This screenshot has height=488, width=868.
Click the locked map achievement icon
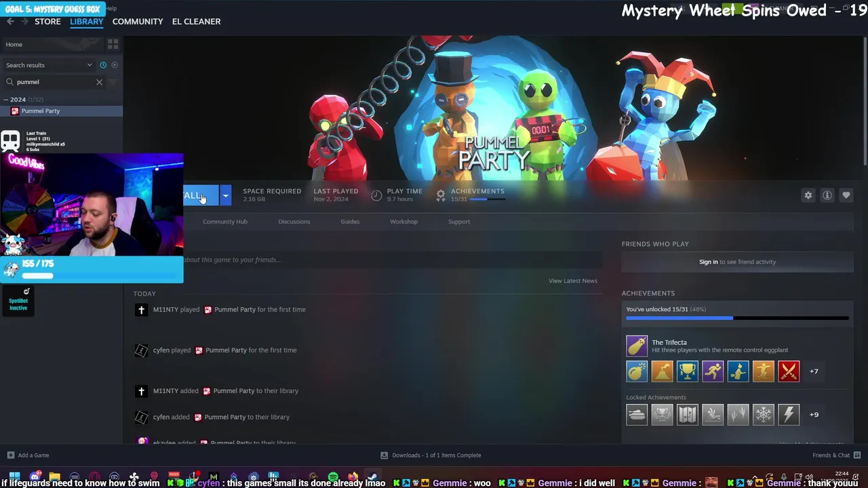[x=688, y=415]
